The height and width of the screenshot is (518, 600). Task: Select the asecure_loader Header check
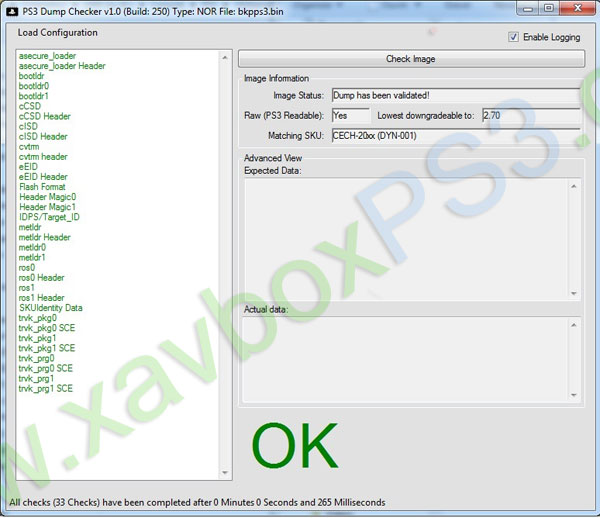point(62,66)
